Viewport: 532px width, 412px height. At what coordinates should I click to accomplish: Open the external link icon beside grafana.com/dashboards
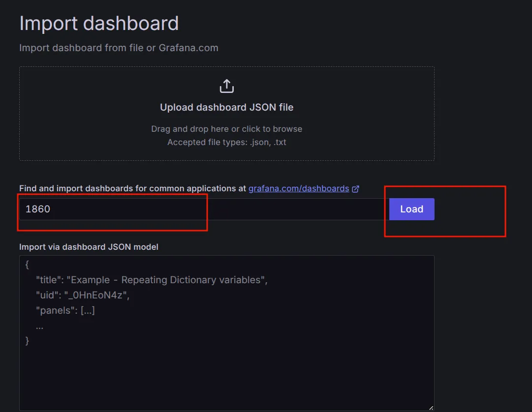(x=355, y=189)
